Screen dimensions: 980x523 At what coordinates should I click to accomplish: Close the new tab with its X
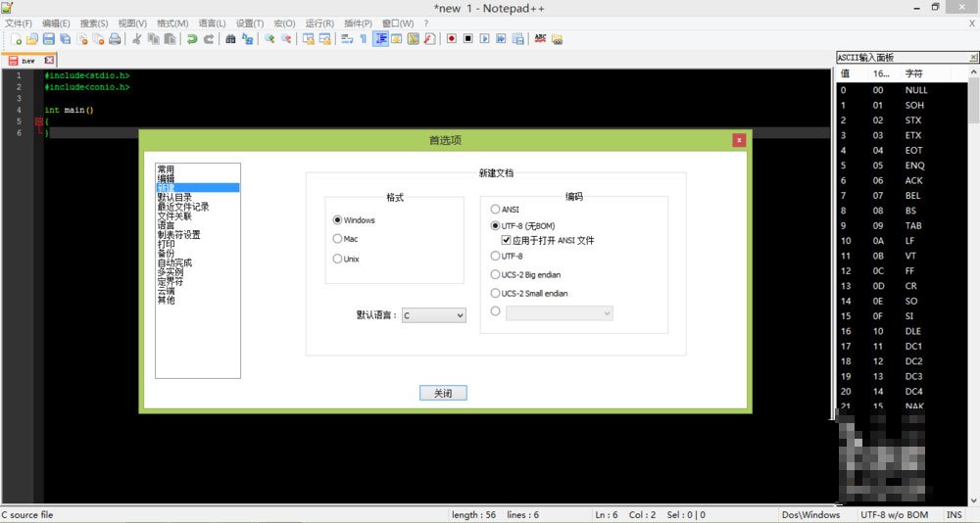[x=49, y=60]
